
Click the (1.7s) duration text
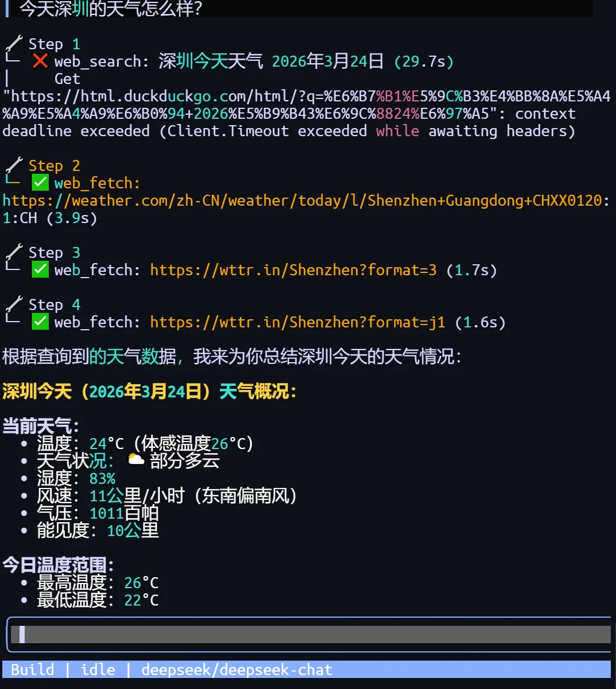(x=472, y=270)
